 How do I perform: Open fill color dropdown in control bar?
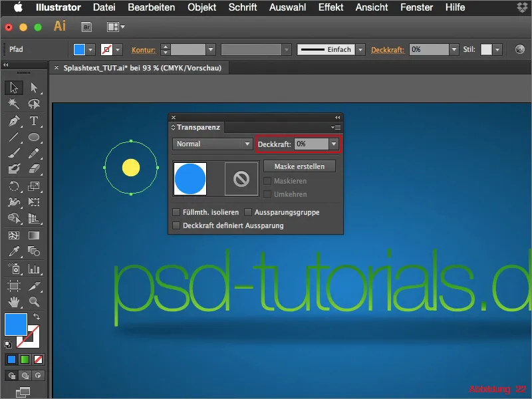click(90, 50)
